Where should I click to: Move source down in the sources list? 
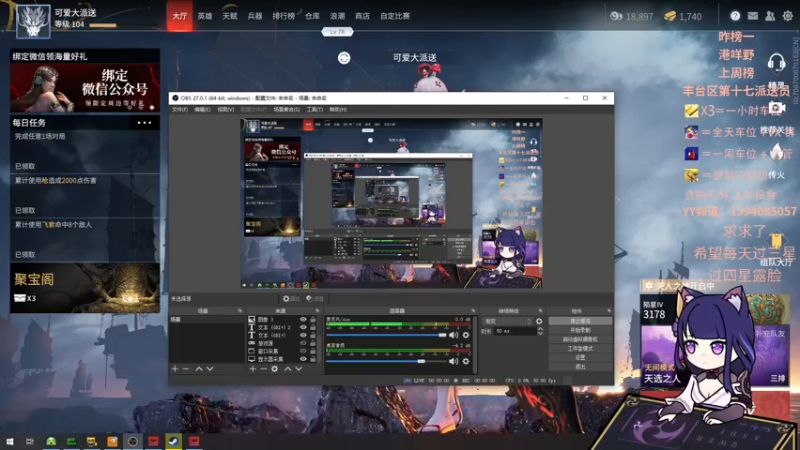[298, 368]
